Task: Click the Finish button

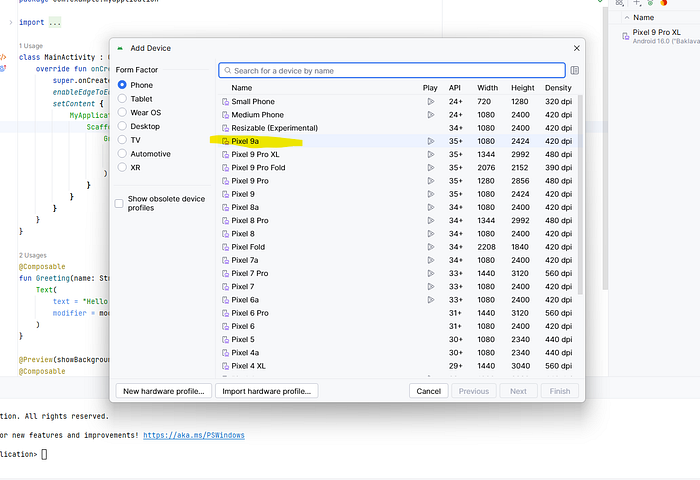Action: 560,391
